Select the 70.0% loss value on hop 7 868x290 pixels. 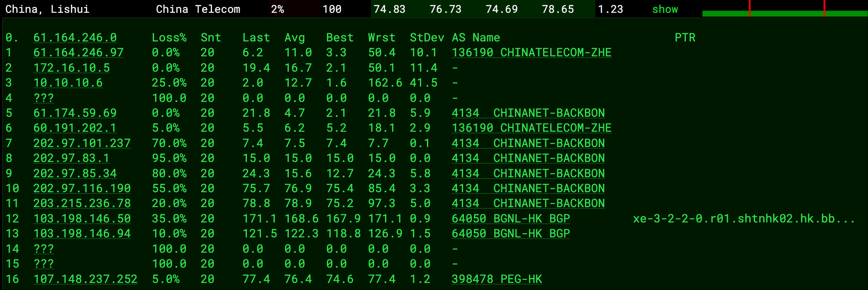169,143
